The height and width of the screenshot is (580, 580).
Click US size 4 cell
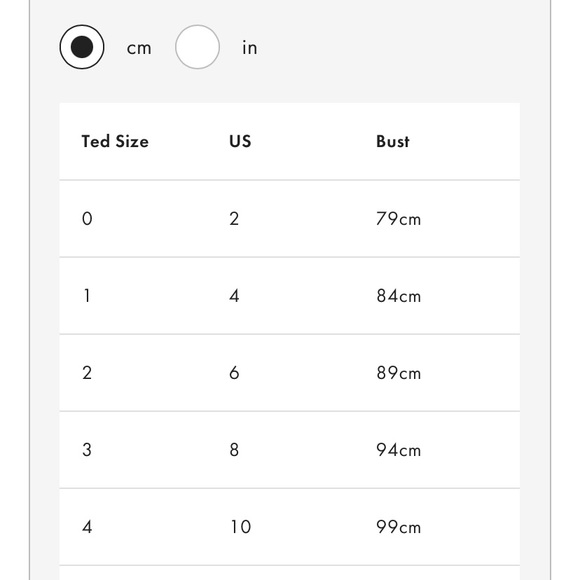[x=234, y=296]
